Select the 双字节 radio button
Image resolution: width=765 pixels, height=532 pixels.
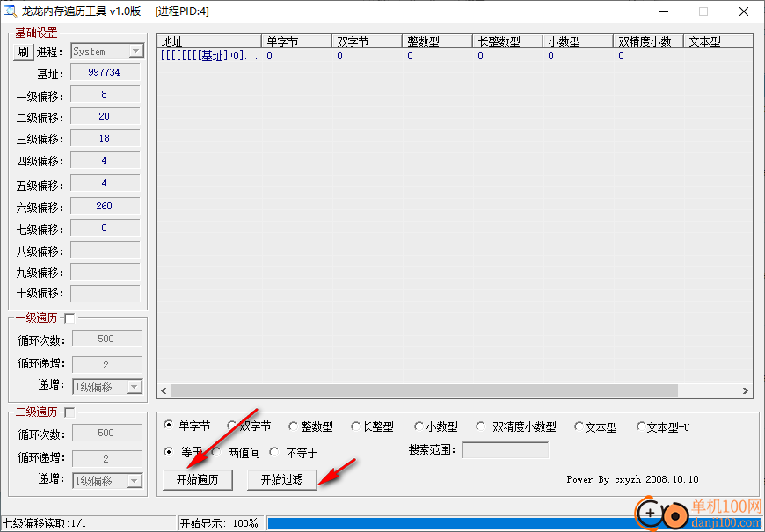[231, 426]
